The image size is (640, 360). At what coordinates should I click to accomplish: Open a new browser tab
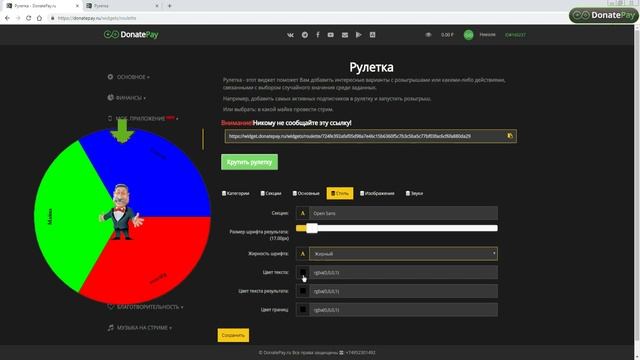169,6
